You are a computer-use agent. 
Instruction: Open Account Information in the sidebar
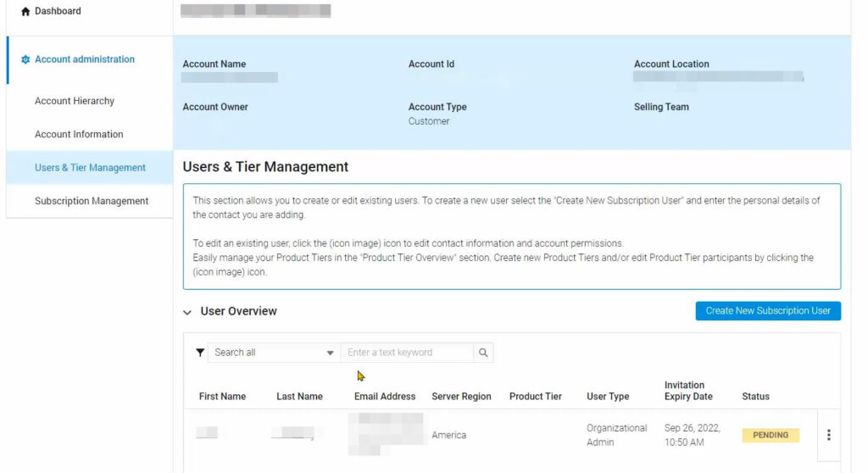click(79, 134)
